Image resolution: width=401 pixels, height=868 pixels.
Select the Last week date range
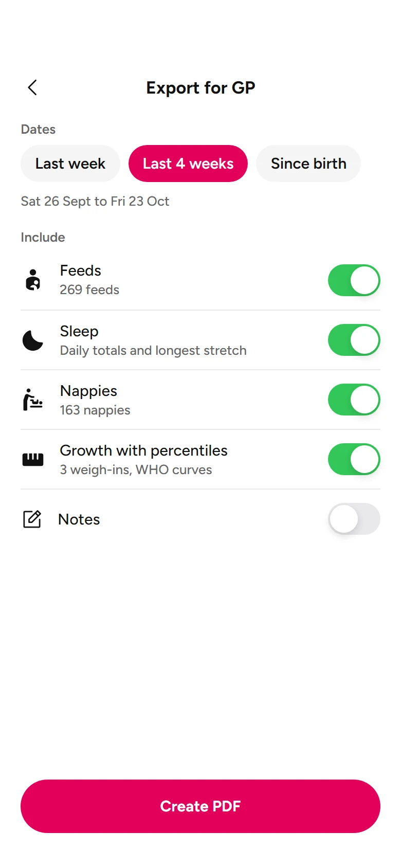pos(70,164)
